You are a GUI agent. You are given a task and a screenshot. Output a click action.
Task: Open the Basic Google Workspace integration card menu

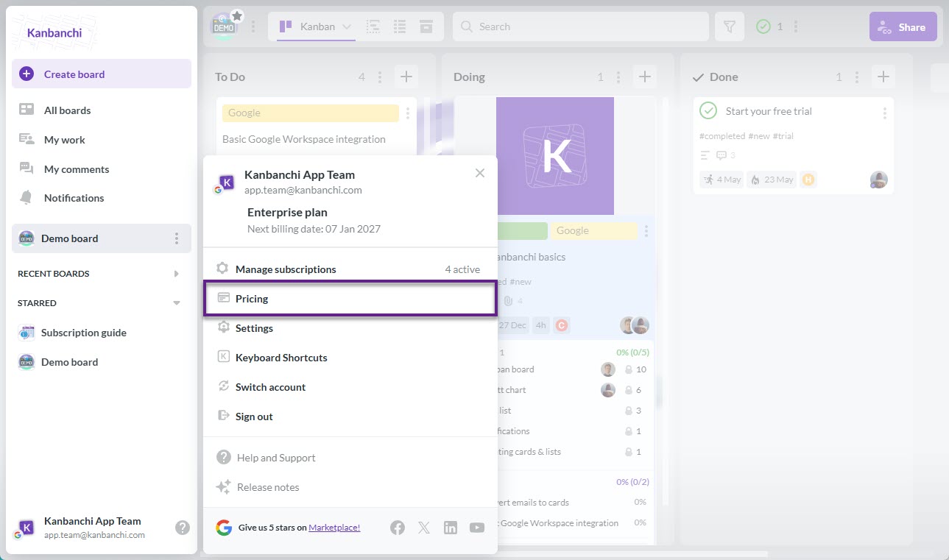tap(408, 113)
